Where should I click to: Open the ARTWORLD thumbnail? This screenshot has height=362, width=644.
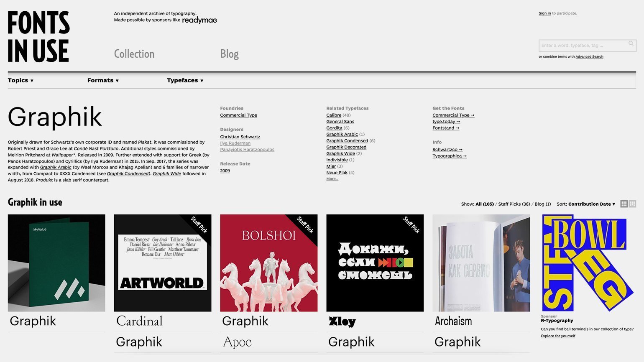[x=163, y=263]
